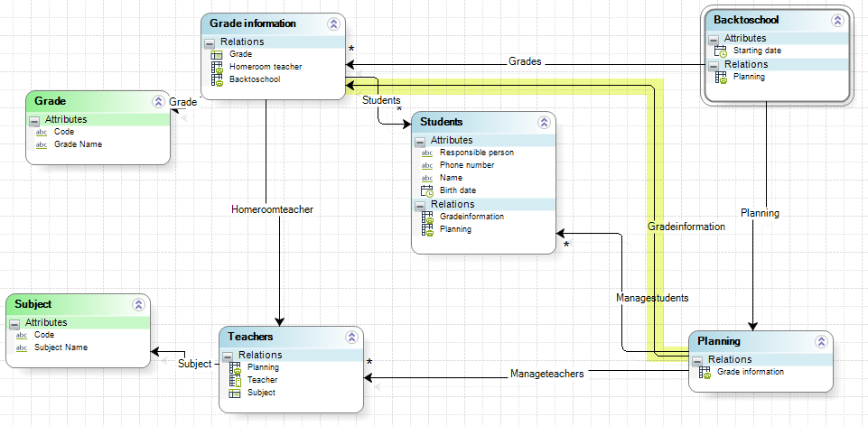Select the Grade Name attribute text
Screen dimensions: 868x426
pyautogui.click(x=78, y=144)
